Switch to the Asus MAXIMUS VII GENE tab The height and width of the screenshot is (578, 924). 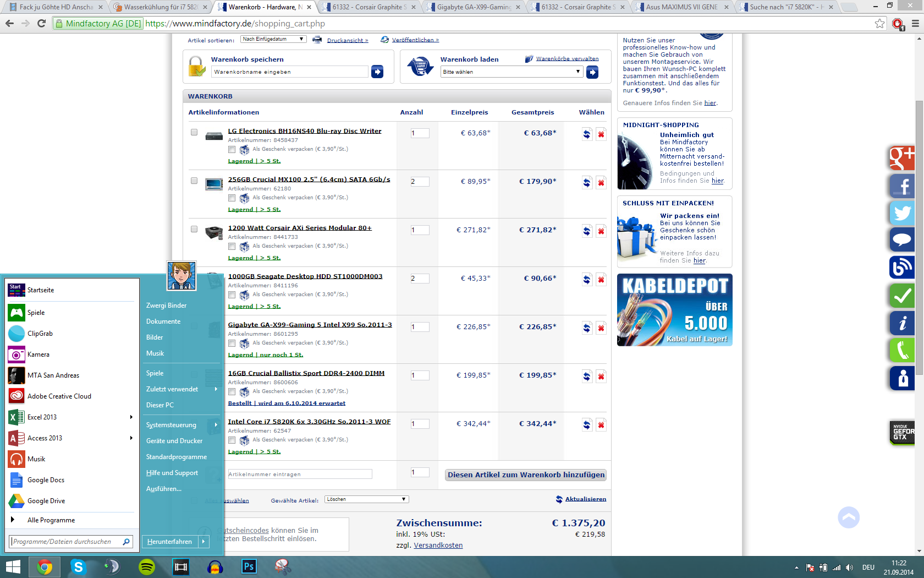(681, 7)
